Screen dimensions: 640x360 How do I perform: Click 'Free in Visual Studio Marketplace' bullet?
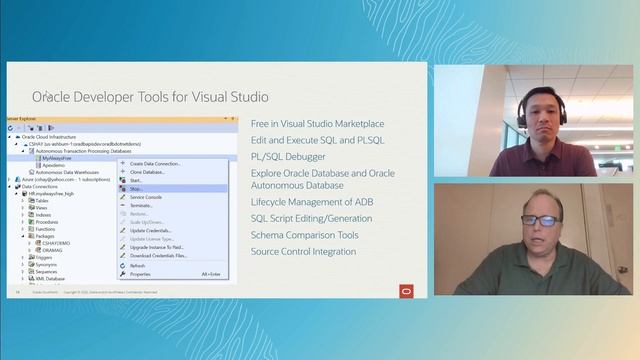coord(317,124)
